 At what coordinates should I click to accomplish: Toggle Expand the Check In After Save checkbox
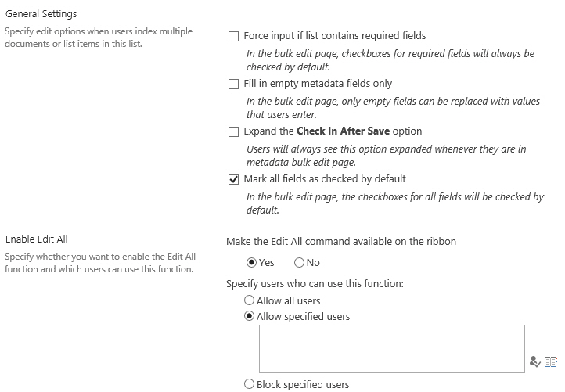coord(233,132)
